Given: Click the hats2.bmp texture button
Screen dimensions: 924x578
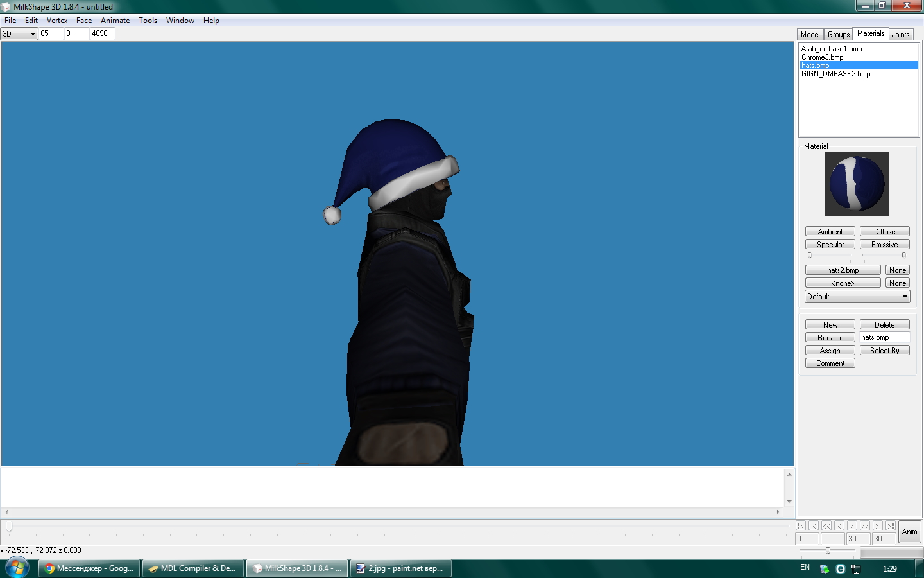Looking at the screenshot, I should 843,270.
